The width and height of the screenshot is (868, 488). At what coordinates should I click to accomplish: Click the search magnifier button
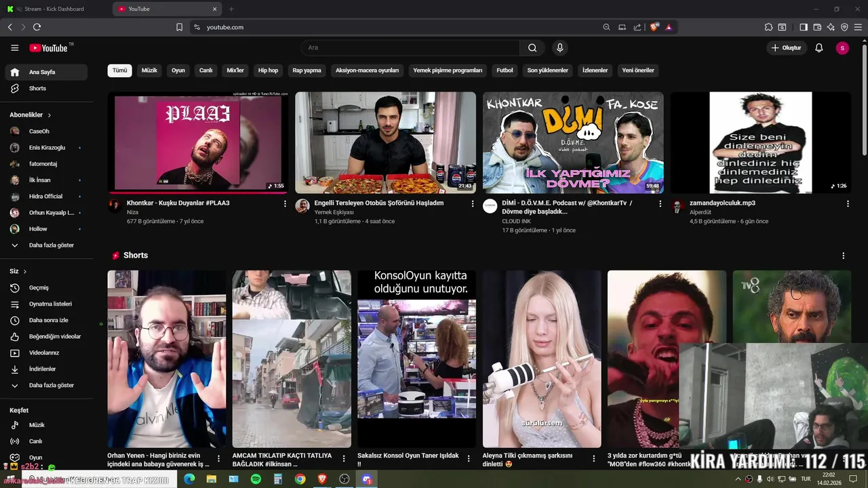(x=532, y=47)
